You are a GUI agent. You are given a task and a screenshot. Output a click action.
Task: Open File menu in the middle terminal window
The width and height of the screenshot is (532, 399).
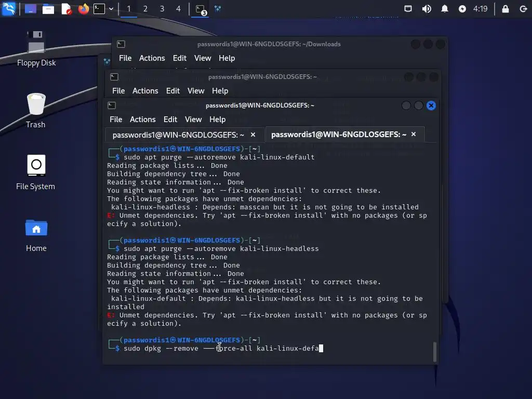pos(118,91)
